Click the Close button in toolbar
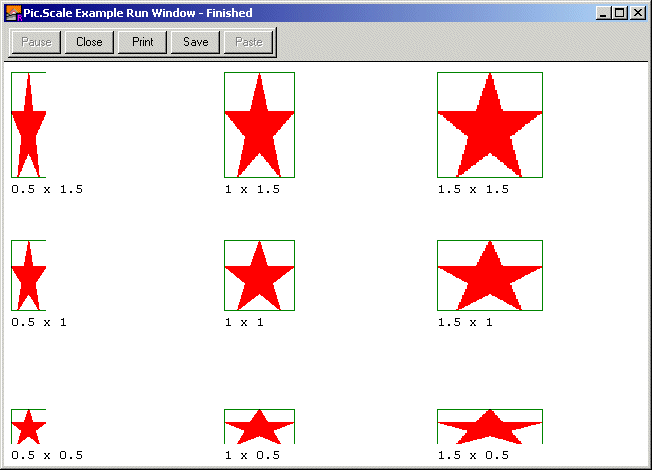The width and height of the screenshot is (652, 470). click(89, 42)
